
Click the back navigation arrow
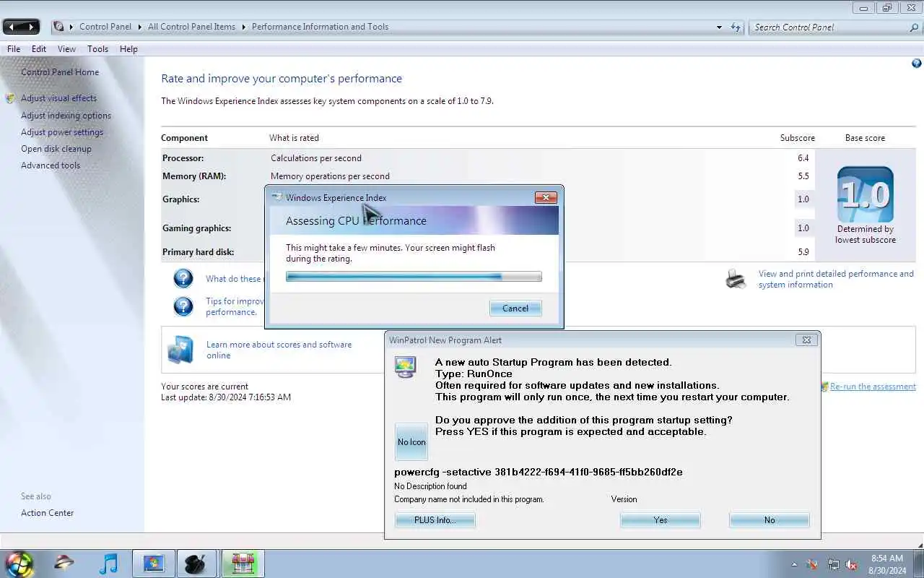click(x=12, y=27)
